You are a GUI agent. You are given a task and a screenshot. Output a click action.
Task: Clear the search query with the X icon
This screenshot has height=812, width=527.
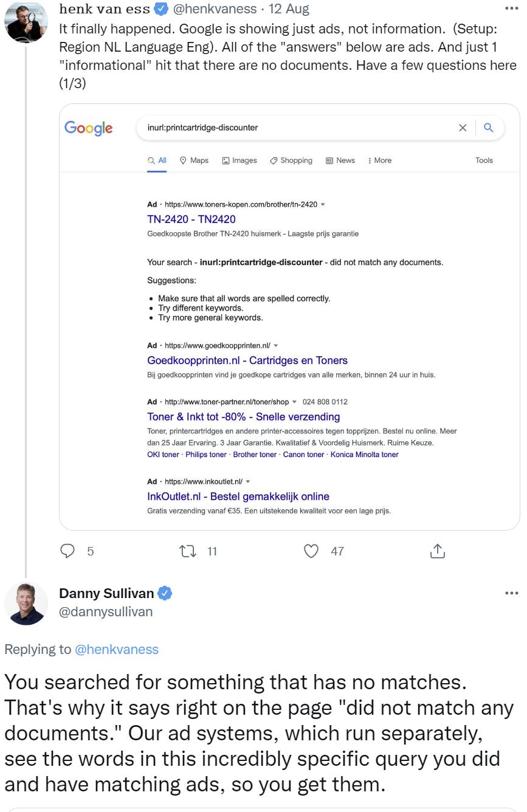(x=463, y=128)
